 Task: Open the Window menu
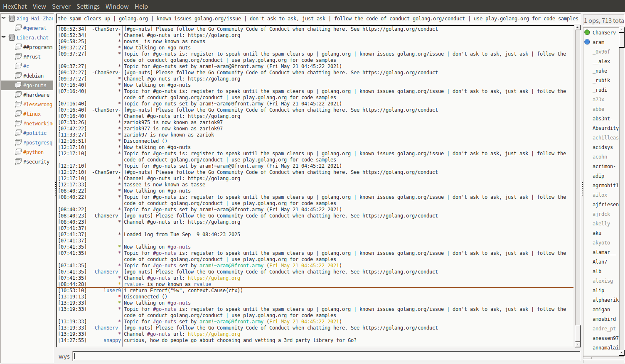[x=117, y=7]
